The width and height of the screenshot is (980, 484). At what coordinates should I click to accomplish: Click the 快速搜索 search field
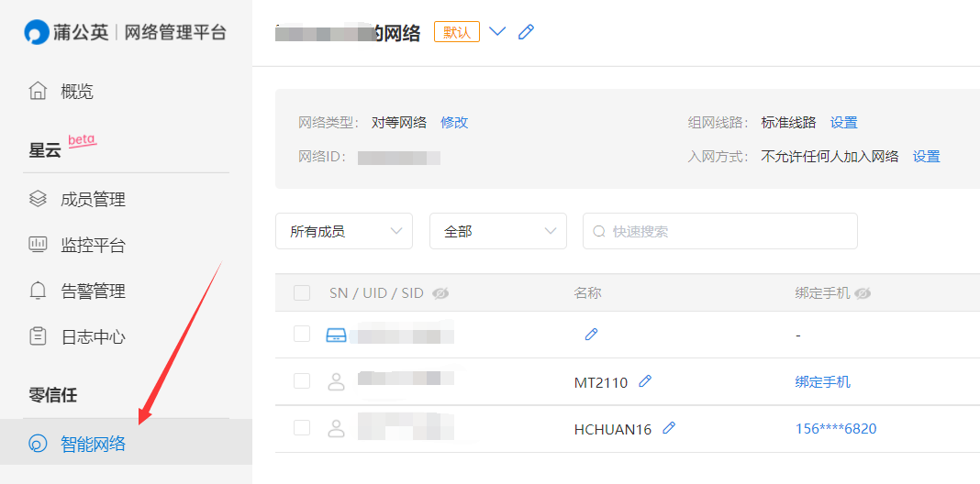(720, 231)
